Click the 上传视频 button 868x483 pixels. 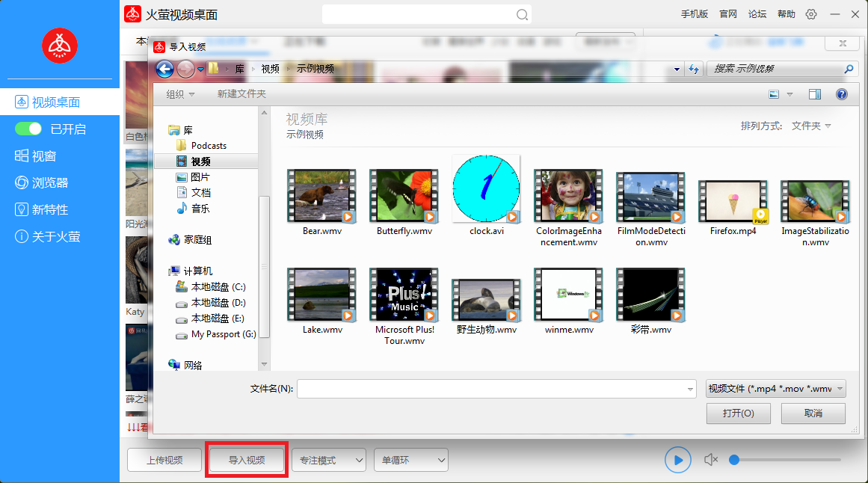[x=164, y=460]
